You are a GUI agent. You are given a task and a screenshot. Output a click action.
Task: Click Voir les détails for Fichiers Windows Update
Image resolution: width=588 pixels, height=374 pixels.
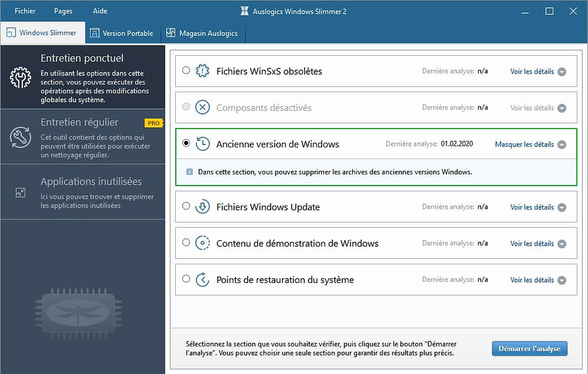(532, 207)
